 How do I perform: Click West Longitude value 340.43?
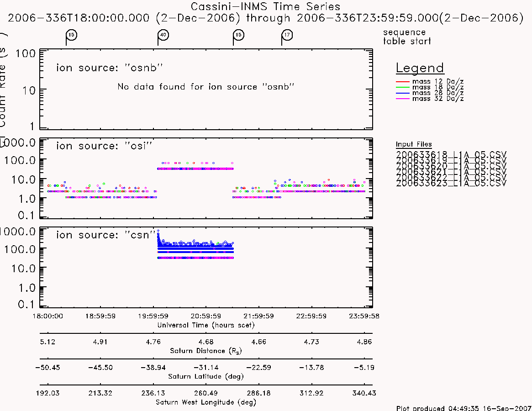click(364, 393)
